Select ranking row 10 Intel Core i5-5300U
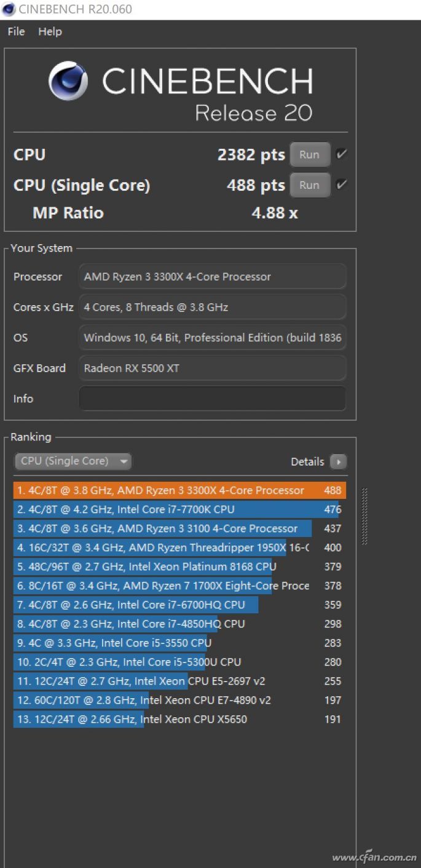 [179, 662]
